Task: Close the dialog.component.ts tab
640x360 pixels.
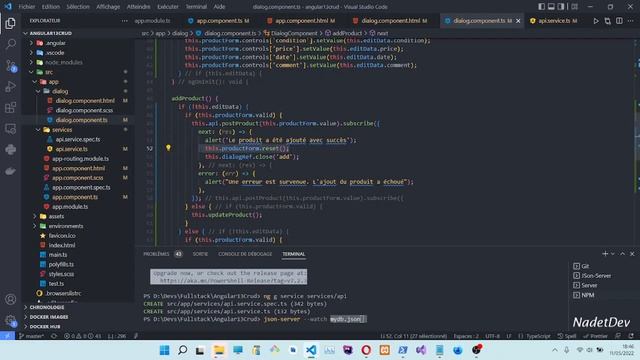Action: click(518, 21)
